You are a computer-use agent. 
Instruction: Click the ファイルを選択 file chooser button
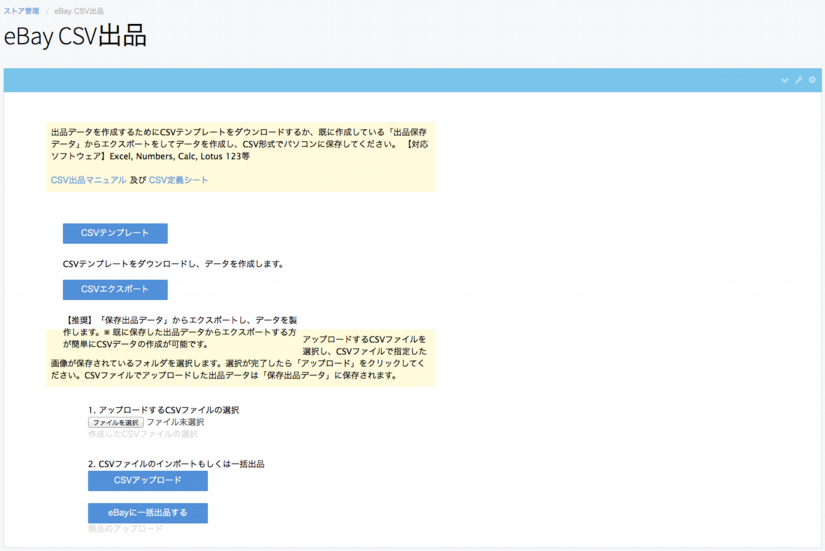(115, 423)
